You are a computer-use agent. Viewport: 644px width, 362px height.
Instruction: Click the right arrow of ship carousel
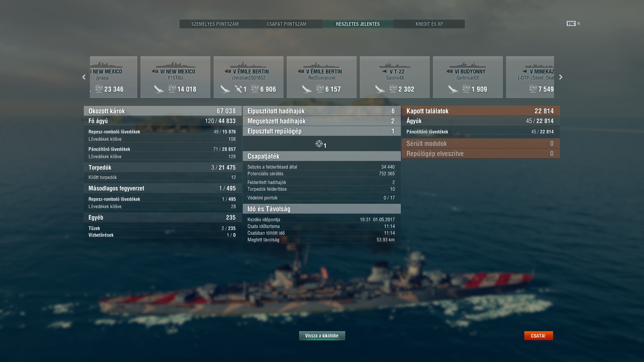[x=560, y=77]
